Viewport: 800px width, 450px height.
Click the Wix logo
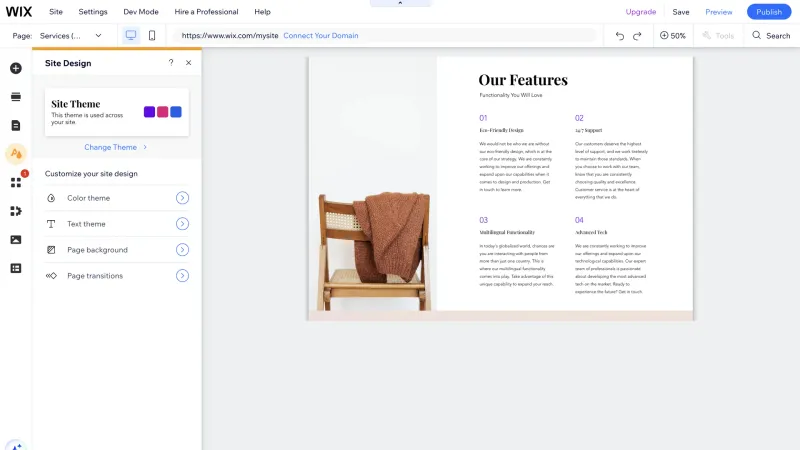pyautogui.click(x=19, y=12)
